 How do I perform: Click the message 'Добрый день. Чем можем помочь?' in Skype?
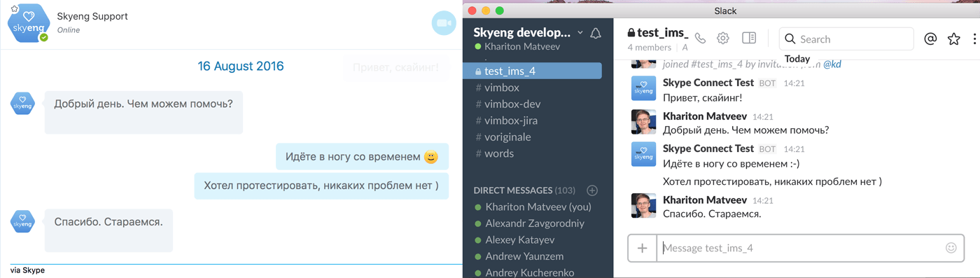pos(143,112)
